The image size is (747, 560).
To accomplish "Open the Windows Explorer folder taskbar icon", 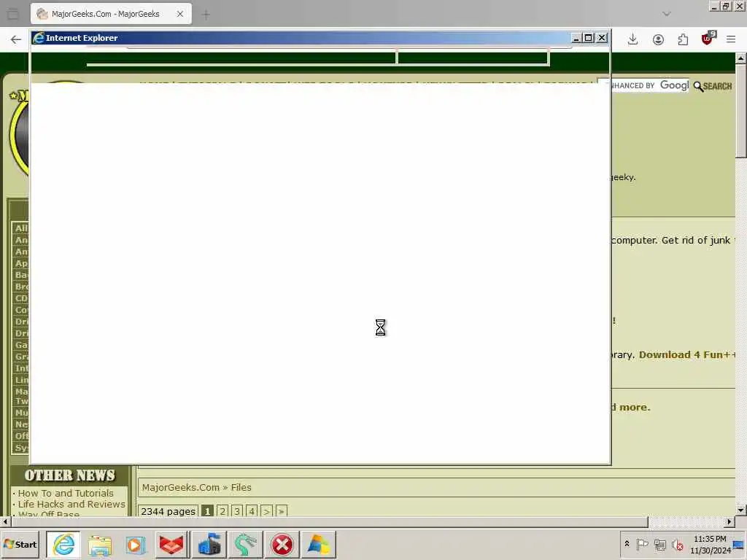I will point(99,544).
